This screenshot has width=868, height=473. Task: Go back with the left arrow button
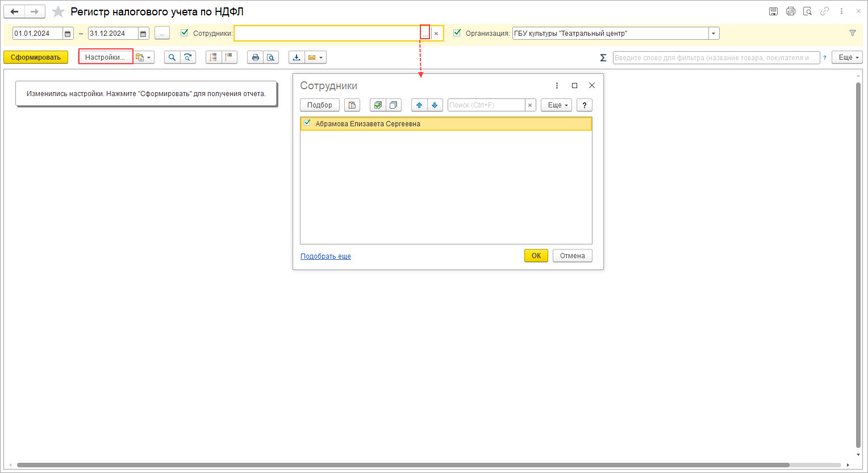[x=15, y=11]
